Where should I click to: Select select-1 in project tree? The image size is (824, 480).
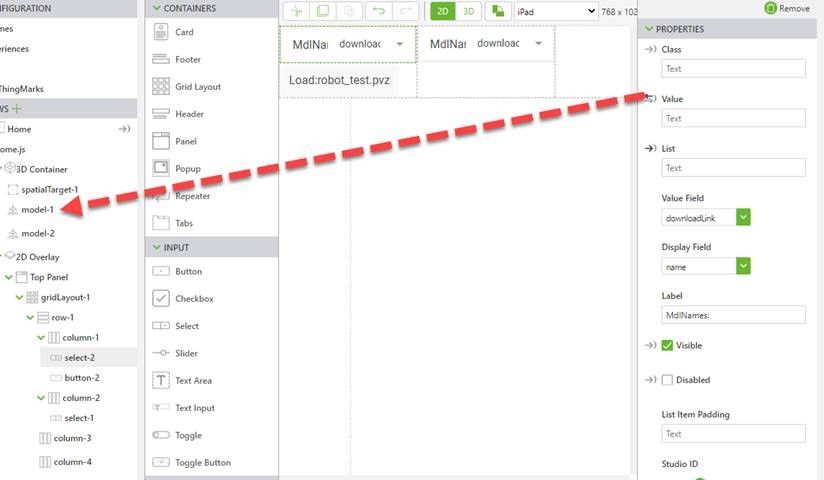pyautogui.click(x=79, y=418)
